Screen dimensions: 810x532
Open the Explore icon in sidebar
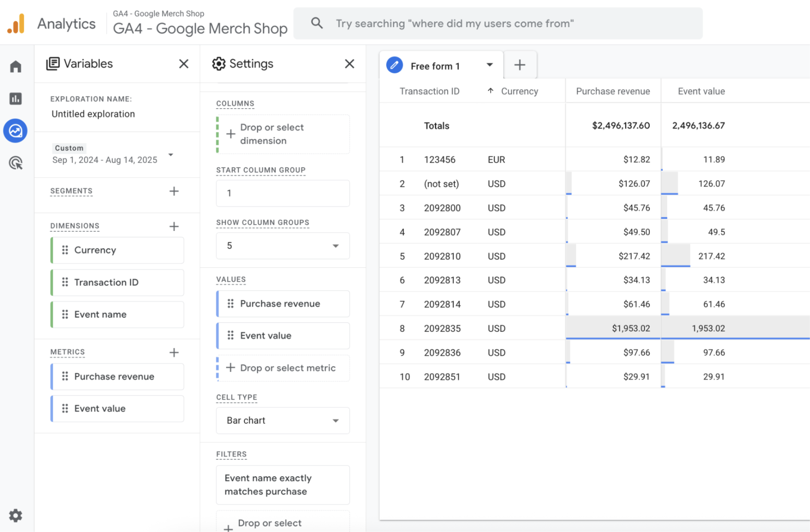tap(15, 131)
